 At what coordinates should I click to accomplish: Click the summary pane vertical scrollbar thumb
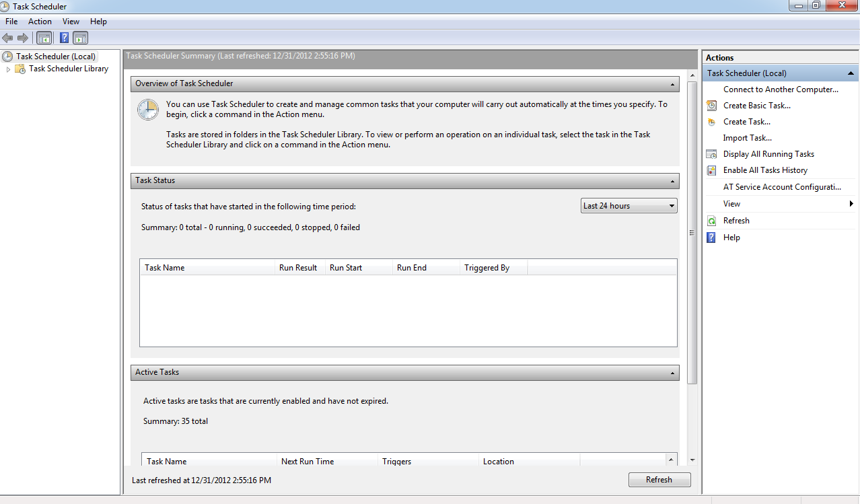(x=692, y=232)
